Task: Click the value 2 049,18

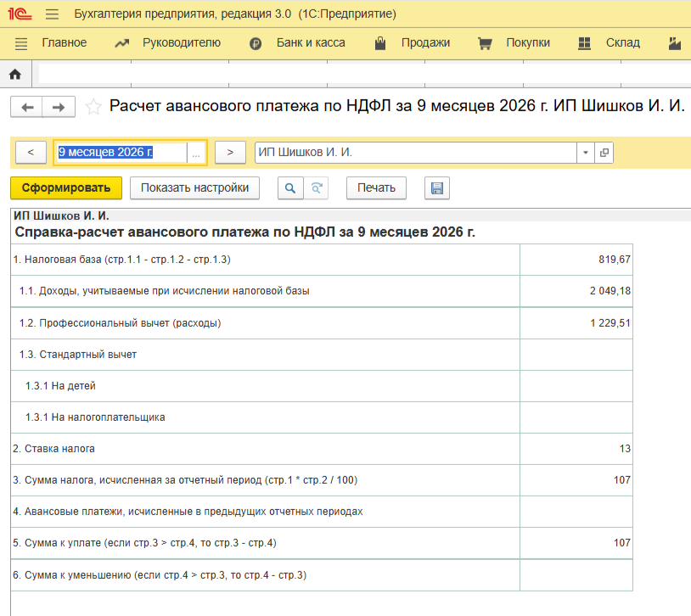Action: click(x=610, y=291)
